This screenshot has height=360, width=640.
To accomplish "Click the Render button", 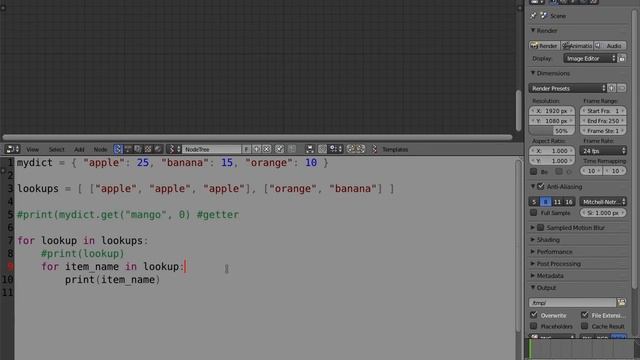I will click(x=544, y=46).
